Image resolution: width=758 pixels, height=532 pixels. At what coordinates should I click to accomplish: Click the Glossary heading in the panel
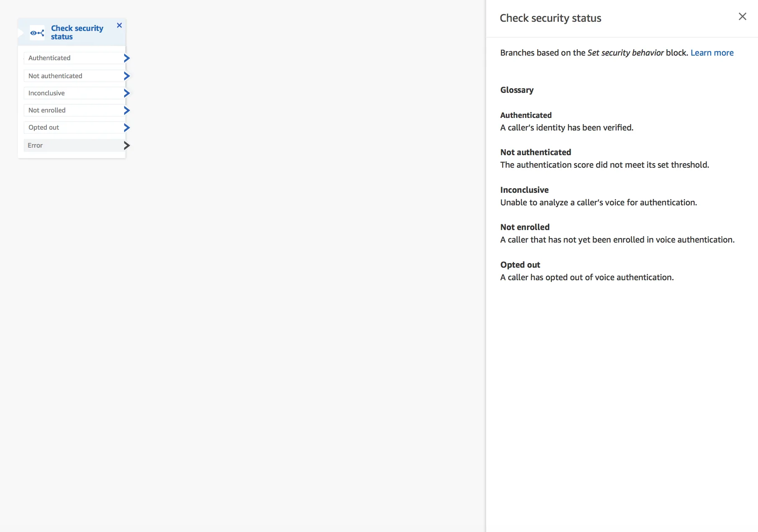(517, 90)
